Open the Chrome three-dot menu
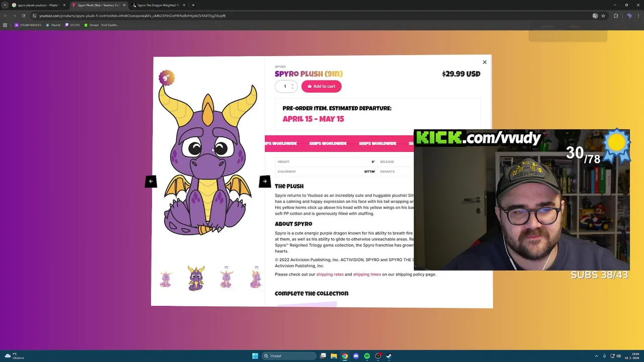The height and width of the screenshot is (362, 644). pyautogui.click(x=638, y=16)
